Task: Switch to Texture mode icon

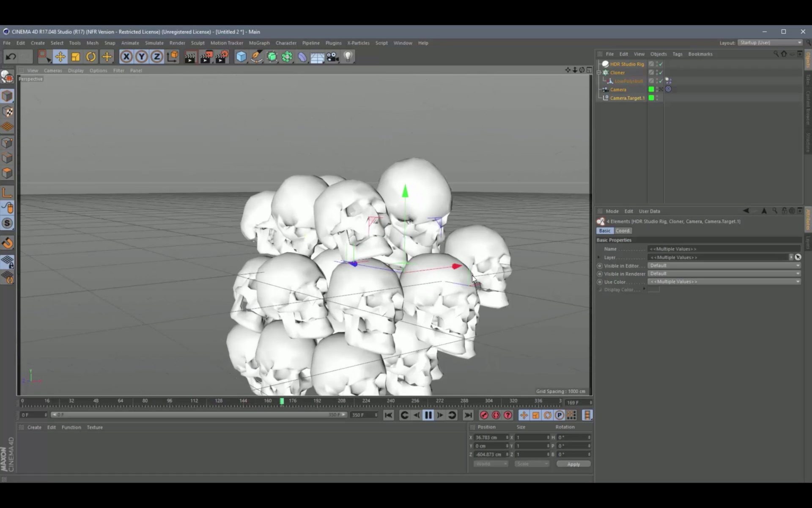Action: [x=7, y=112]
